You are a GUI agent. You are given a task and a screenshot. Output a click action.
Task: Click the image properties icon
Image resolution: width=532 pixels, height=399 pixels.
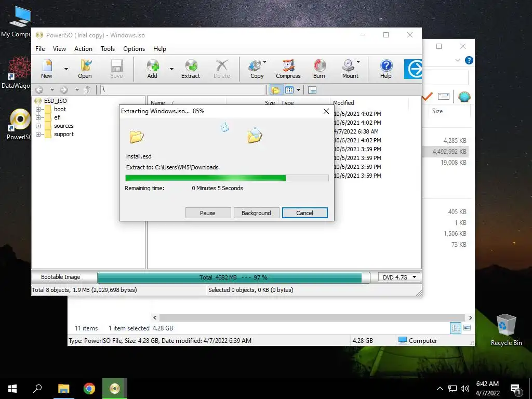(x=312, y=90)
